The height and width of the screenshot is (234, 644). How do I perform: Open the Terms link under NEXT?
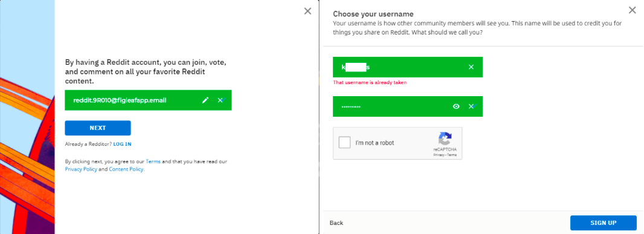tap(153, 161)
